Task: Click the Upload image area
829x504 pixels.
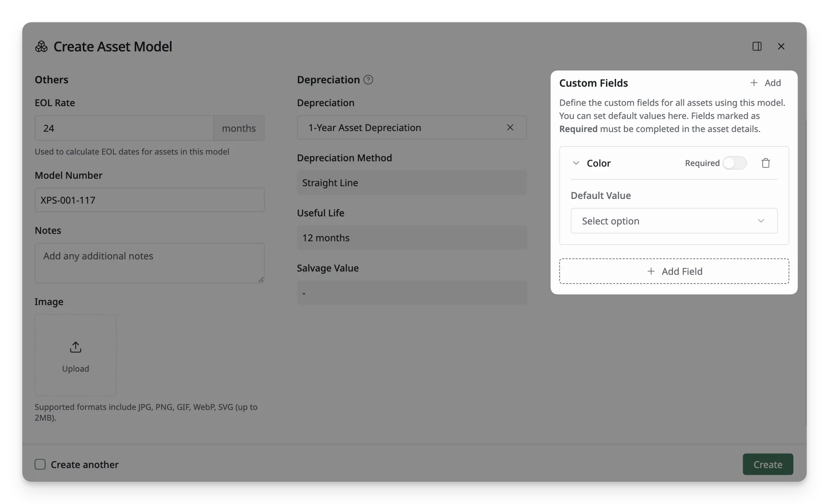Action: [x=76, y=355]
